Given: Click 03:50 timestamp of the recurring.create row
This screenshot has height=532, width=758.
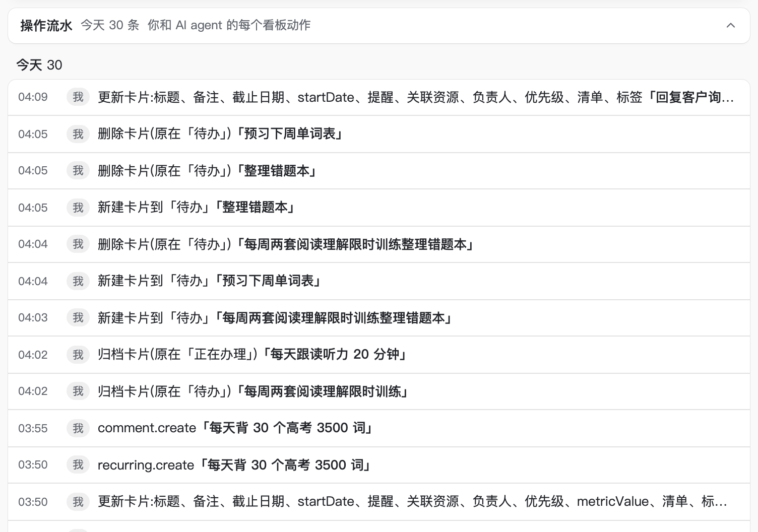Looking at the screenshot, I should click(x=33, y=464).
